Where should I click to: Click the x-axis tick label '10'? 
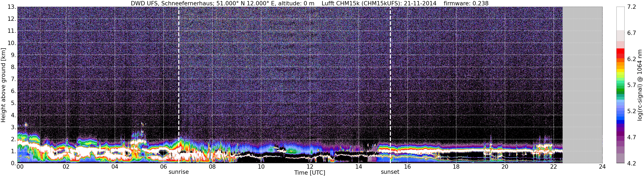(x=261, y=167)
